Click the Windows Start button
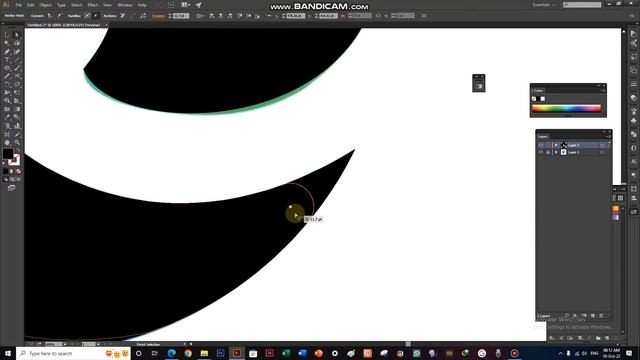 [x=7, y=353]
